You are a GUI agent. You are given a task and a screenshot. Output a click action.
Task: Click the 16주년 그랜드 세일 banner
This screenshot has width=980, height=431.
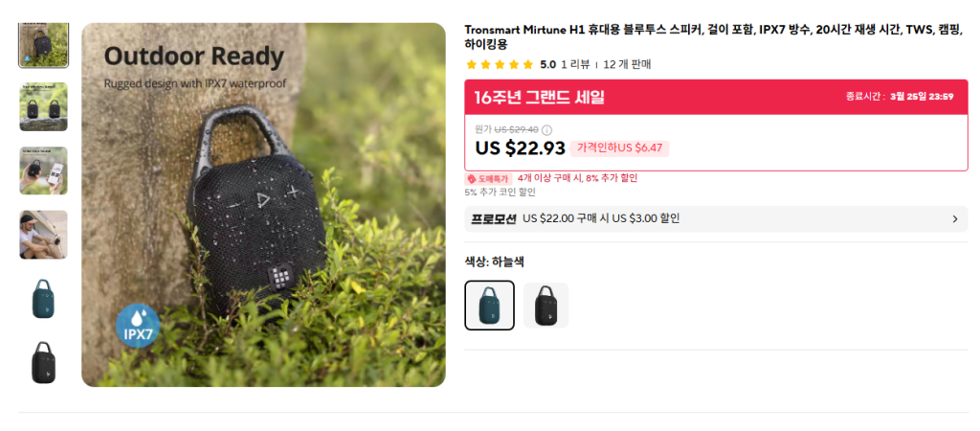pyautogui.click(x=539, y=97)
